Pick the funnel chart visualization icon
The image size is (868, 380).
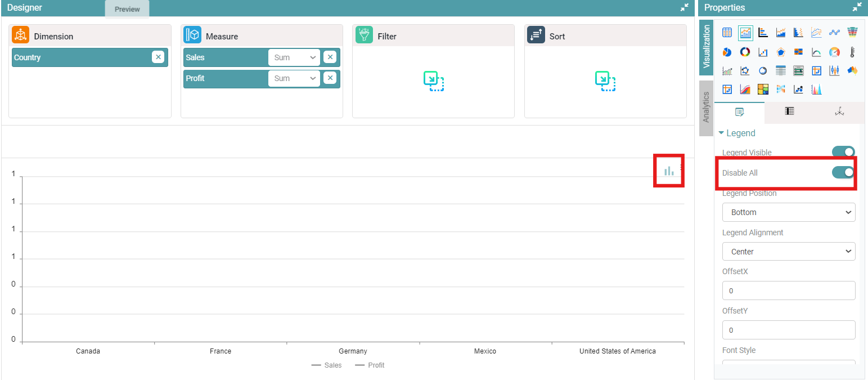click(x=852, y=33)
